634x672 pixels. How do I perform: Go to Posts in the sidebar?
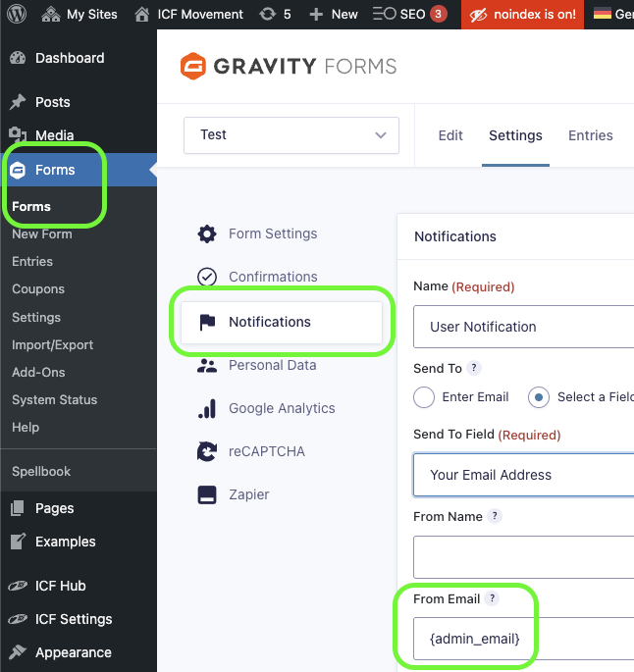[79, 102]
